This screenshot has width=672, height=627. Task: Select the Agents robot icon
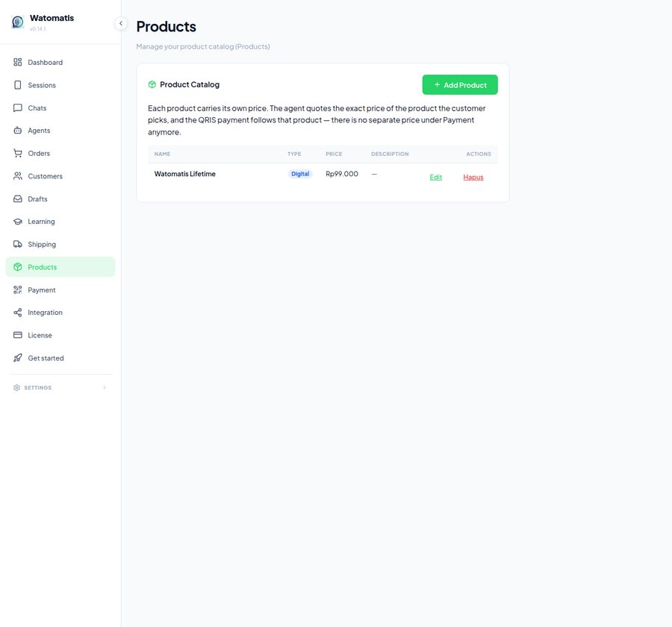(18, 131)
